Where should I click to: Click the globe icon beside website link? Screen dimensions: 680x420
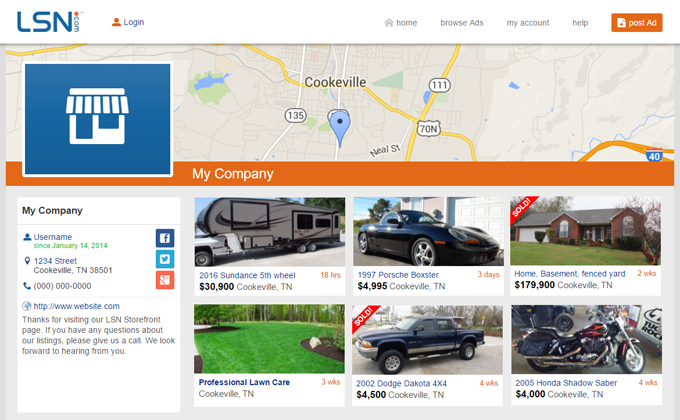27,306
